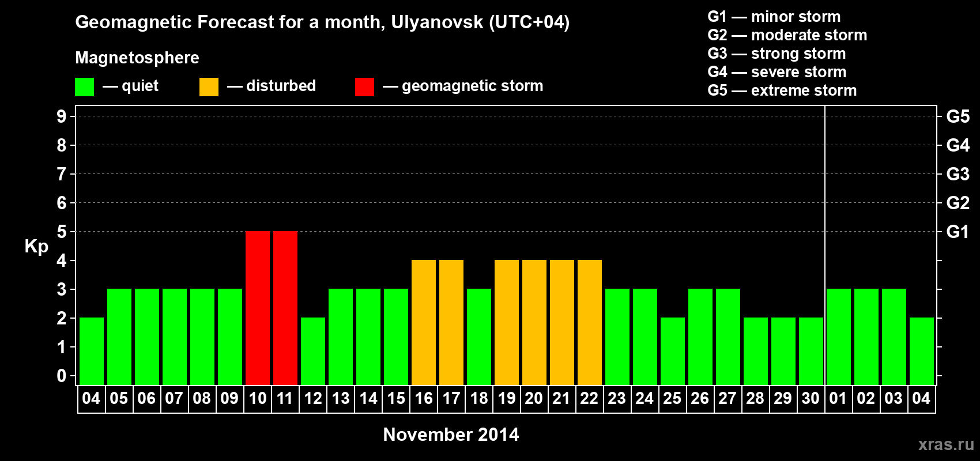Image resolution: width=980 pixels, height=461 pixels.
Task: Click the 'November 2014' caption
Action: pos(451,434)
